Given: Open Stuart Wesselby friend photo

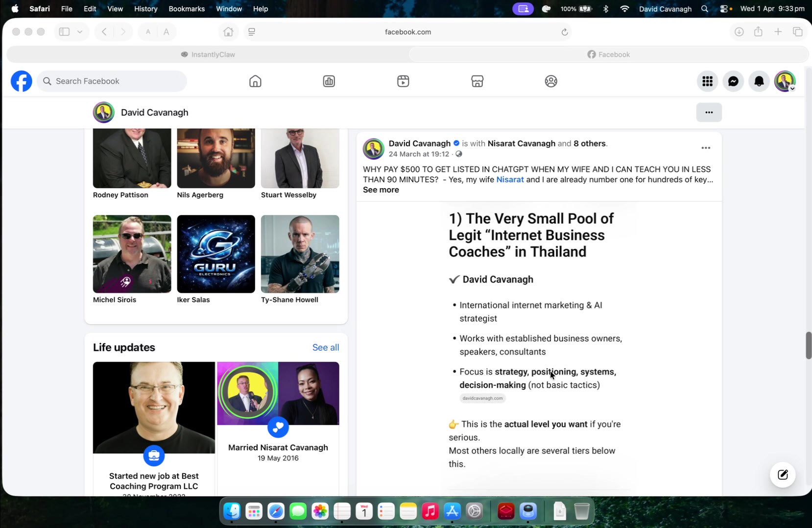Looking at the screenshot, I should point(300,158).
